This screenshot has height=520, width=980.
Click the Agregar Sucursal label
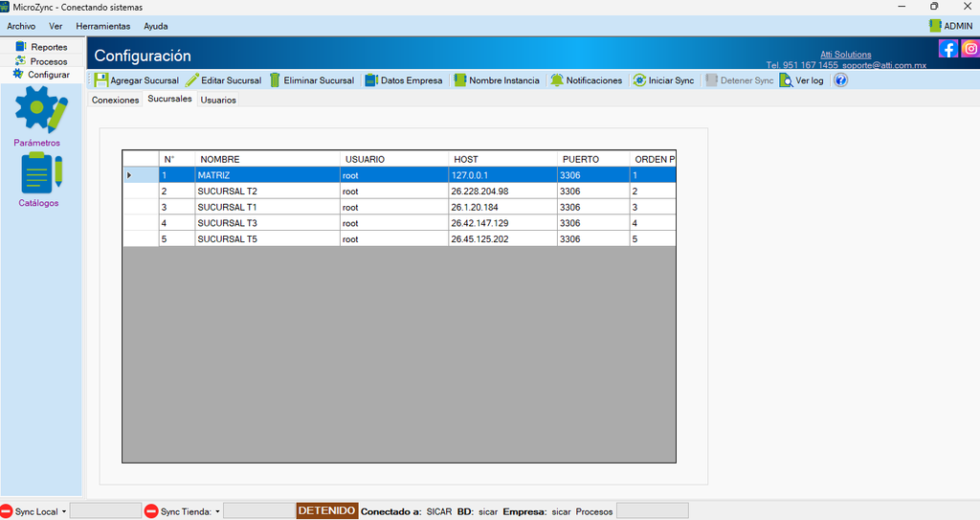coord(145,80)
